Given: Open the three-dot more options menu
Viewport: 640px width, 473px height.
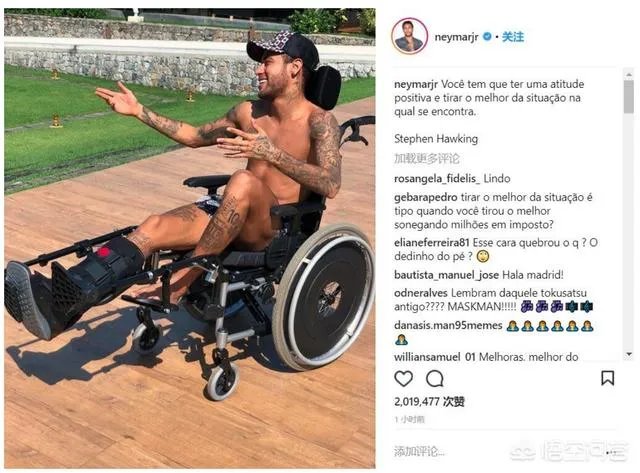Looking at the screenshot, I should (x=611, y=453).
